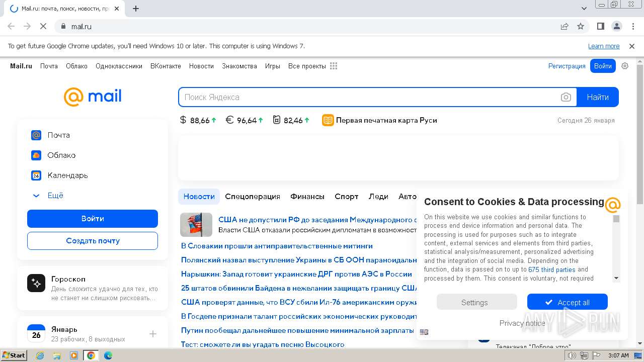Click the Почта mail icon in sidebar
Screen dimensions: 644x362
pyautogui.click(x=36, y=135)
